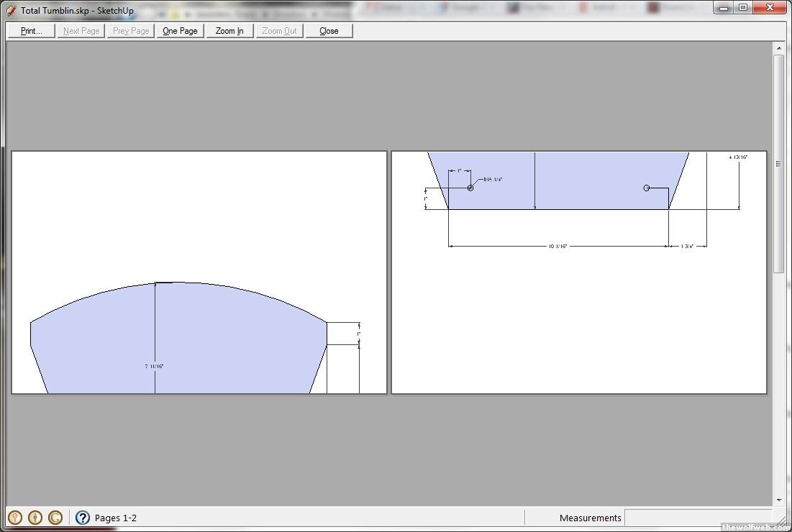The width and height of the screenshot is (792, 532).
Task: Minimize the SketchUp window
Action: point(725,7)
